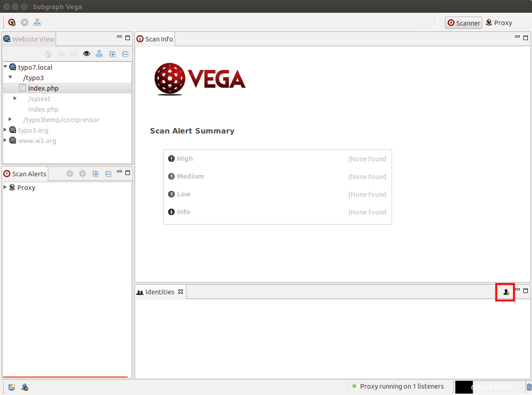This screenshot has width=532, height=395.
Task: Select the Proxy item in Scan Alerts
Action: click(26, 188)
